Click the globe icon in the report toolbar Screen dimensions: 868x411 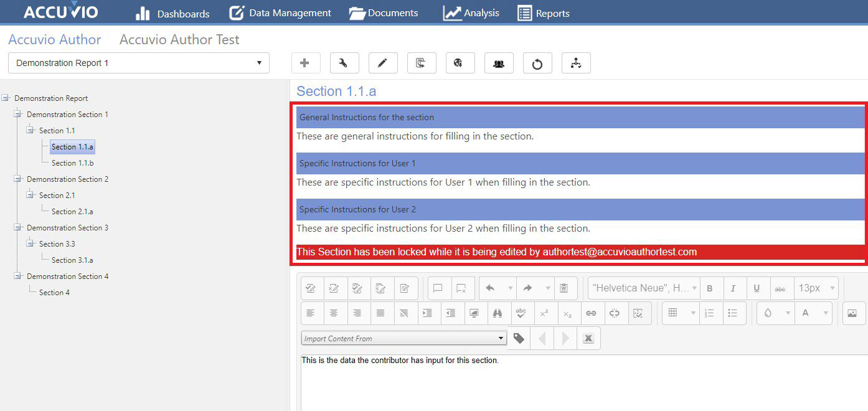click(460, 63)
